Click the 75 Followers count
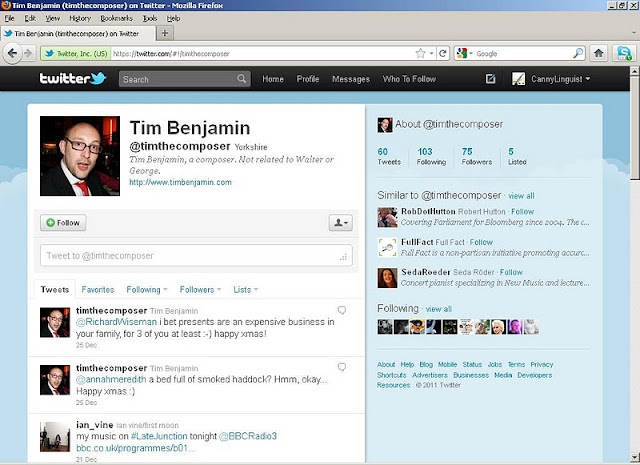640x465 pixels. point(476,156)
